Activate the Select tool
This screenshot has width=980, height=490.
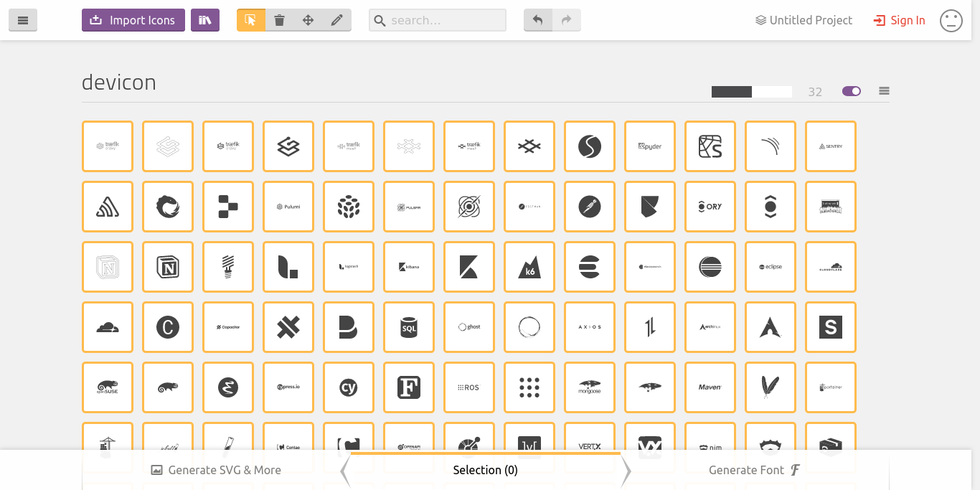[x=251, y=20]
